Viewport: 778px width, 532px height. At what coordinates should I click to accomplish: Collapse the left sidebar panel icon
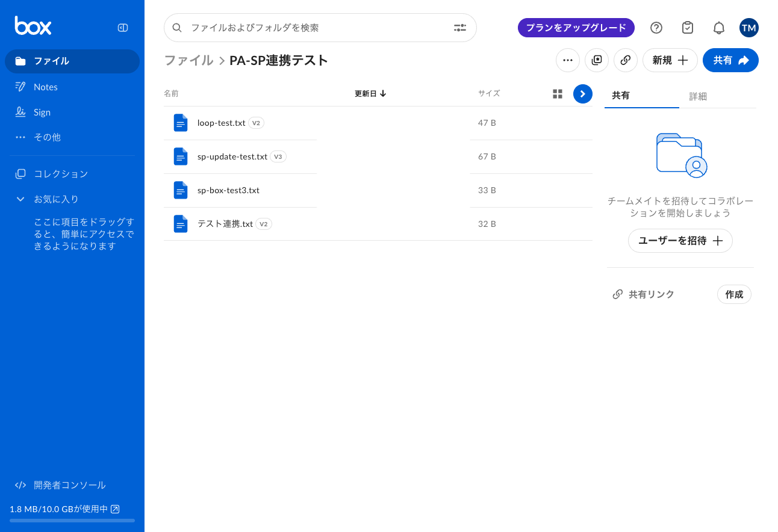pyautogui.click(x=123, y=28)
